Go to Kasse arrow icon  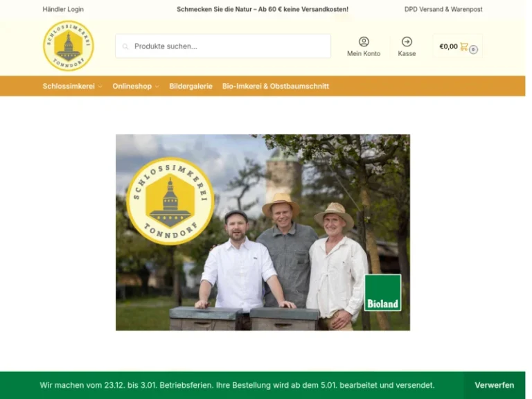click(x=407, y=42)
